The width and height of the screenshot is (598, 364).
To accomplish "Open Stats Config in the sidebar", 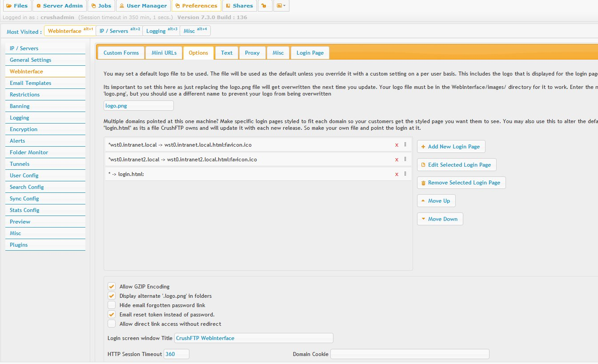I will 45,210.
